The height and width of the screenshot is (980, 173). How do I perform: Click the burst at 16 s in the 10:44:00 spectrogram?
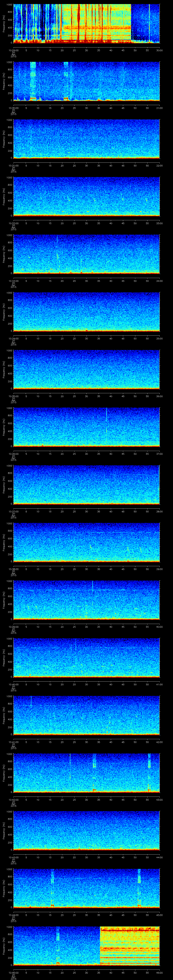point(53,888)
